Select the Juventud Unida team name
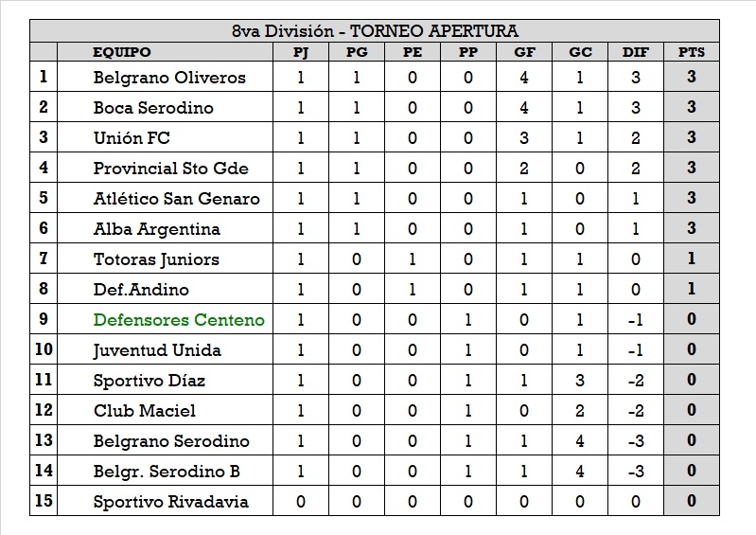The image size is (756, 535). [x=157, y=350]
